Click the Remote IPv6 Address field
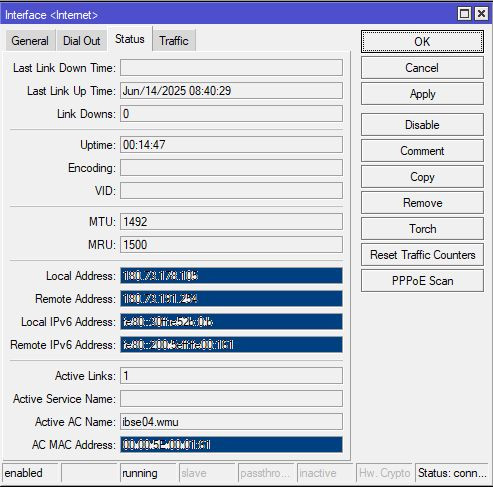Screen dimensions: 493x487 (x=231, y=345)
